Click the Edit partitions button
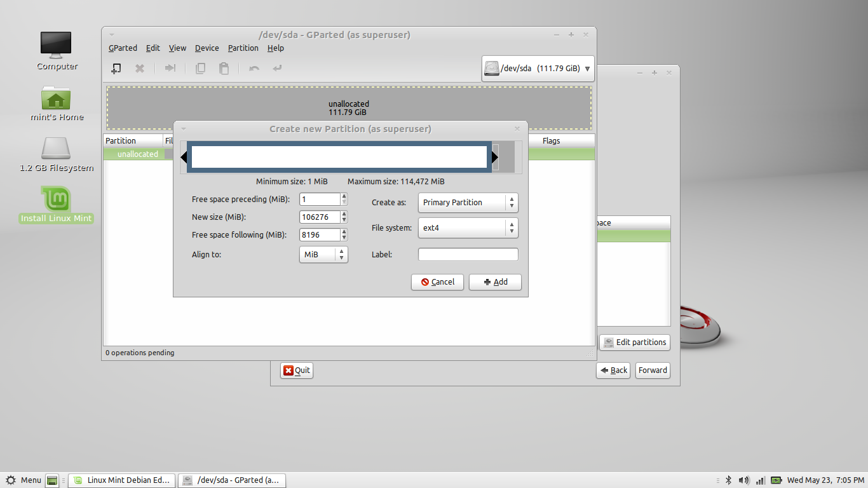This screenshot has height=488, width=868. coord(635,342)
